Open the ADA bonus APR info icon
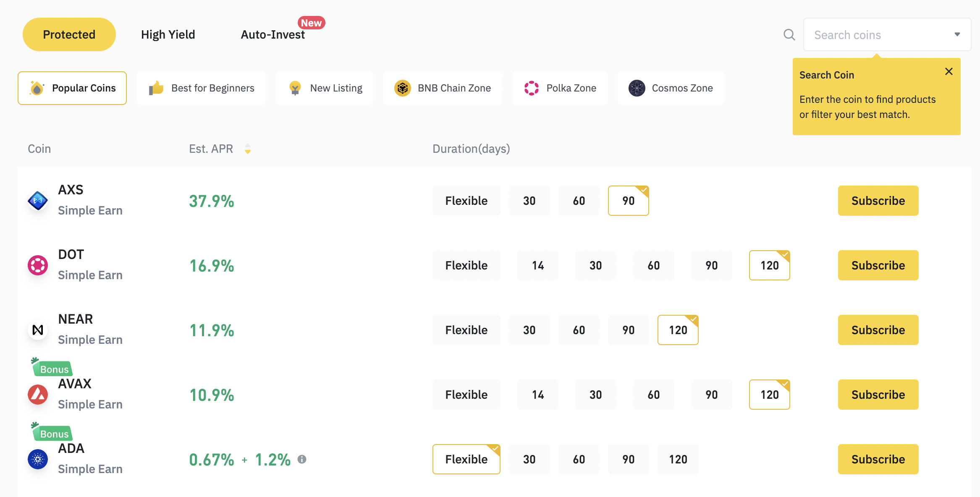Screen dimensions: 980x497 (302, 459)
